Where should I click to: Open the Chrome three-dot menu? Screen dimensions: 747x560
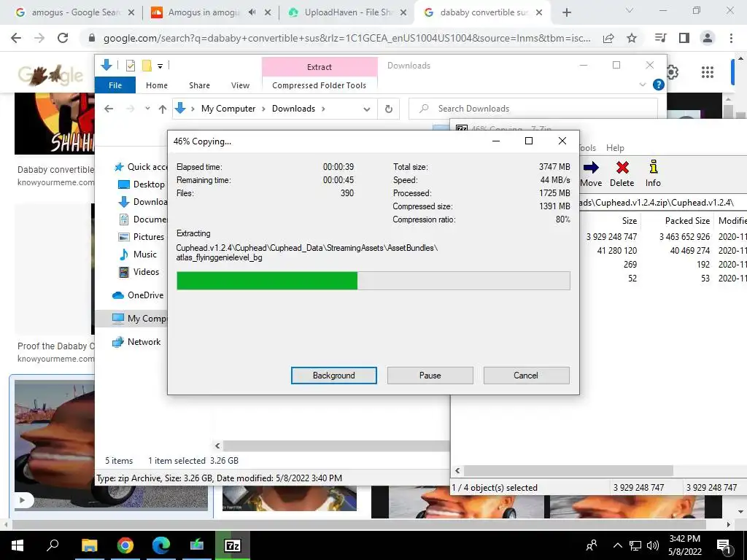(731, 38)
